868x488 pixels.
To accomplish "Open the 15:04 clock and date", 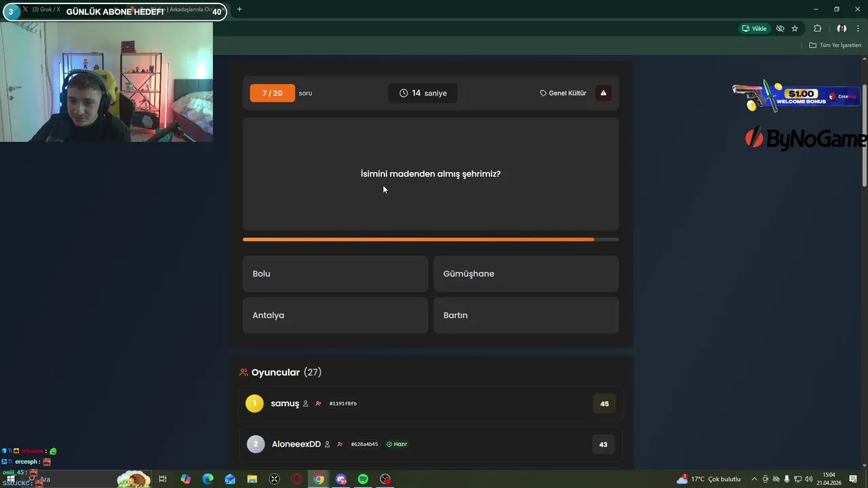I will [x=829, y=479].
